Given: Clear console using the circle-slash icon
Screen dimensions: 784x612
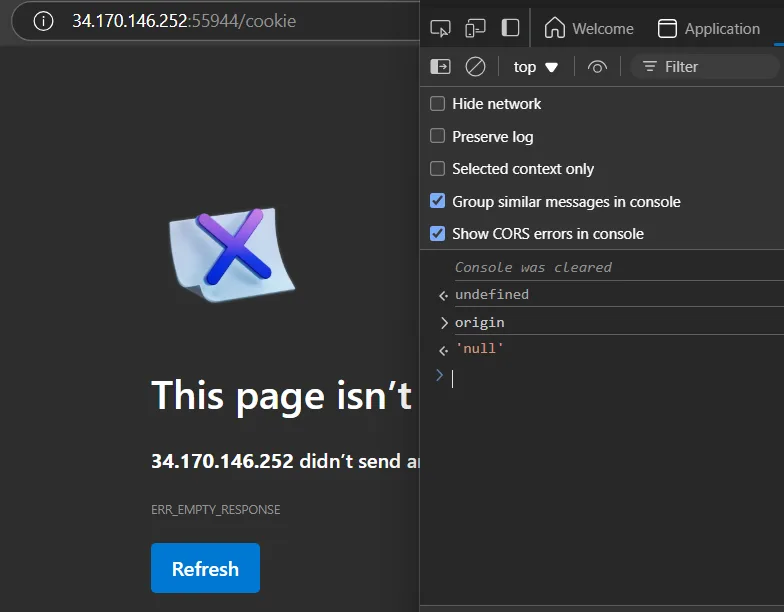Looking at the screenshot, I should pos(475,66).
